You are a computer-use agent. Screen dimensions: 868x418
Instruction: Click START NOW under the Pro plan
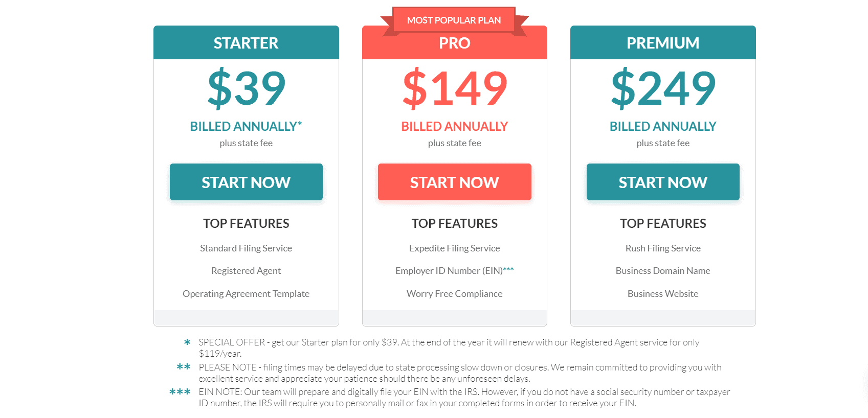pyautogui.click(x=455, y=182)
